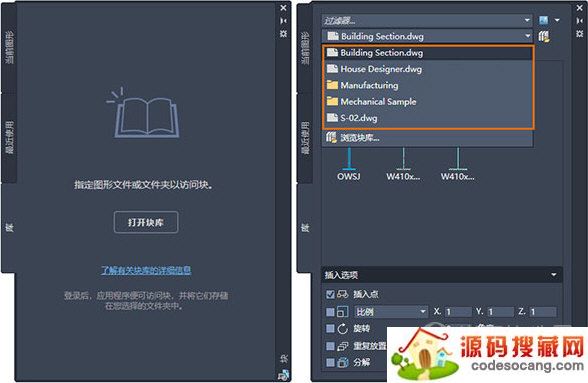Open the display options dropdown arrow

(x=557, y=20)
